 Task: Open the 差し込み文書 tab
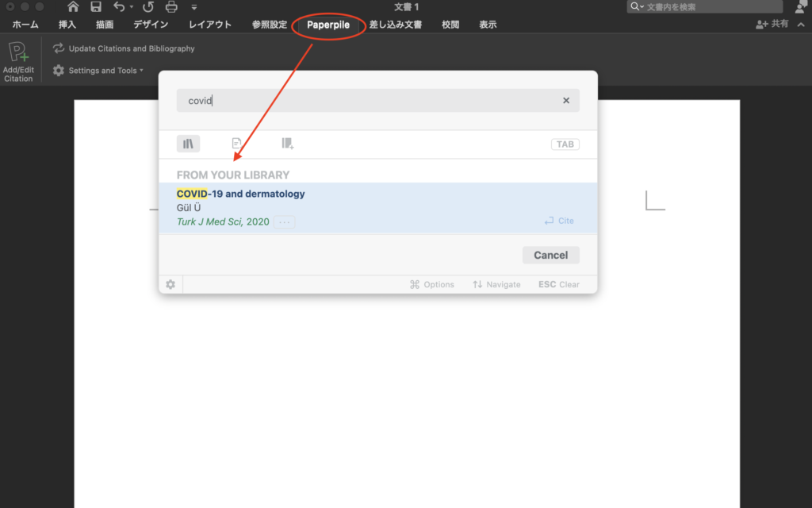click(395, 25)
